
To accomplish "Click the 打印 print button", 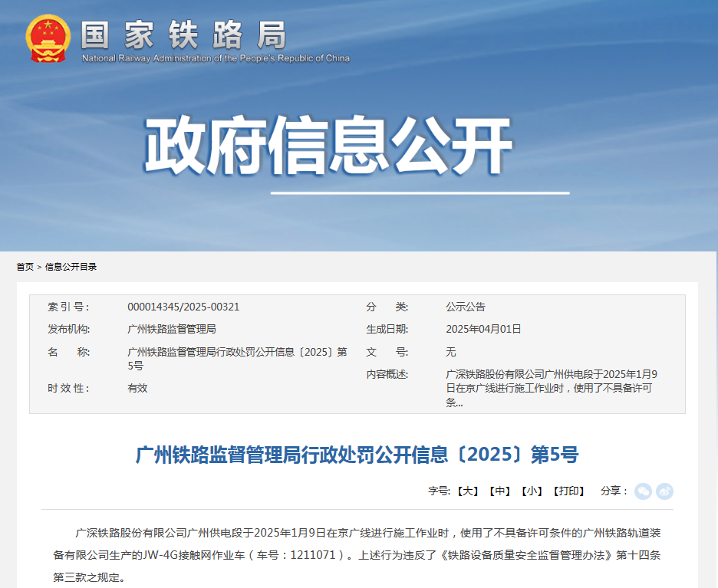I will (x=568, y=491).
